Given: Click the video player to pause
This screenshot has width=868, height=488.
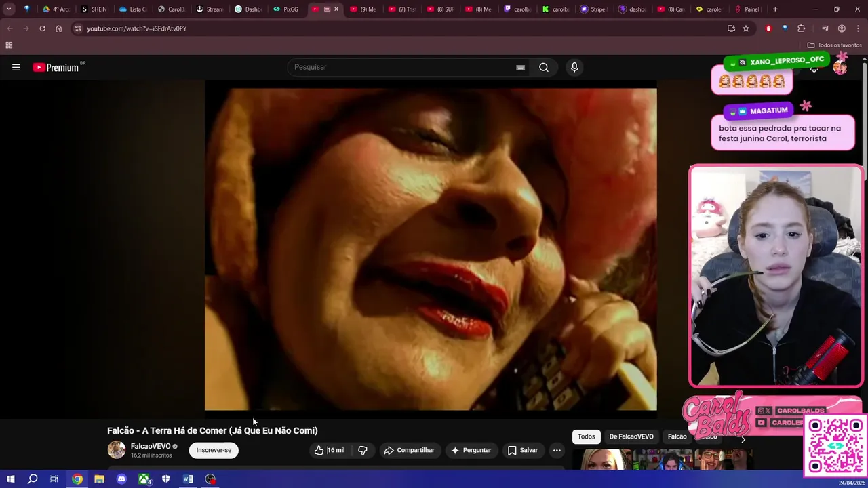Looking at the screenshot, I should pyautogui.click(x=431, y=249).
